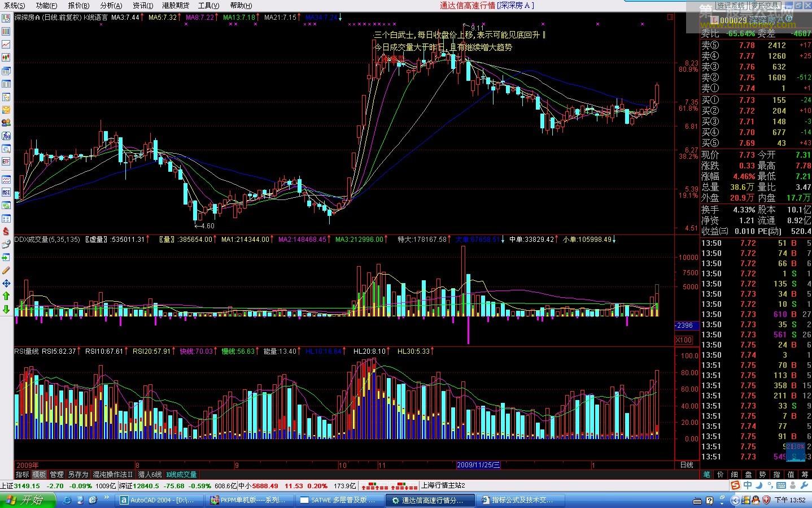Click the Internet Explorer quick launch icon
This screenshot has height=508, width=812.
[67, 500]
